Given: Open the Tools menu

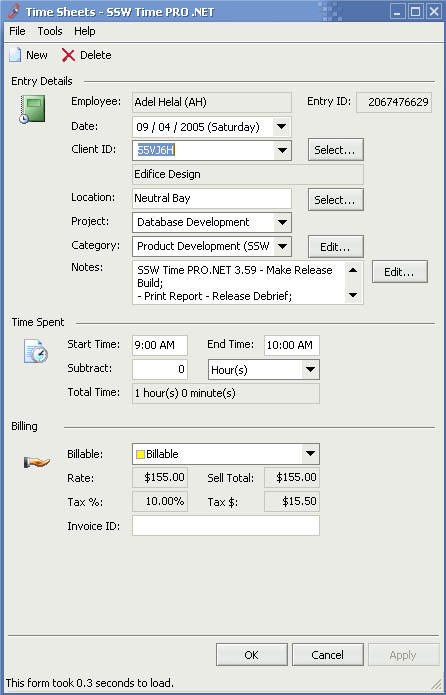Looking at the screenshot, I should 50,31.
